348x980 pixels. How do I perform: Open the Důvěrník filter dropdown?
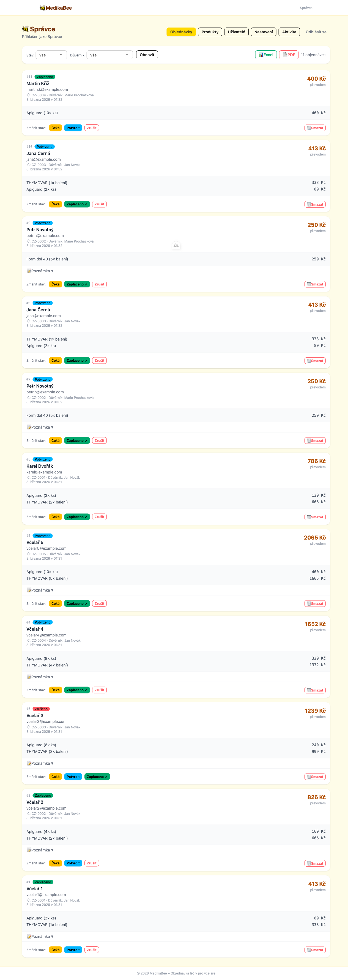point(109,55)
